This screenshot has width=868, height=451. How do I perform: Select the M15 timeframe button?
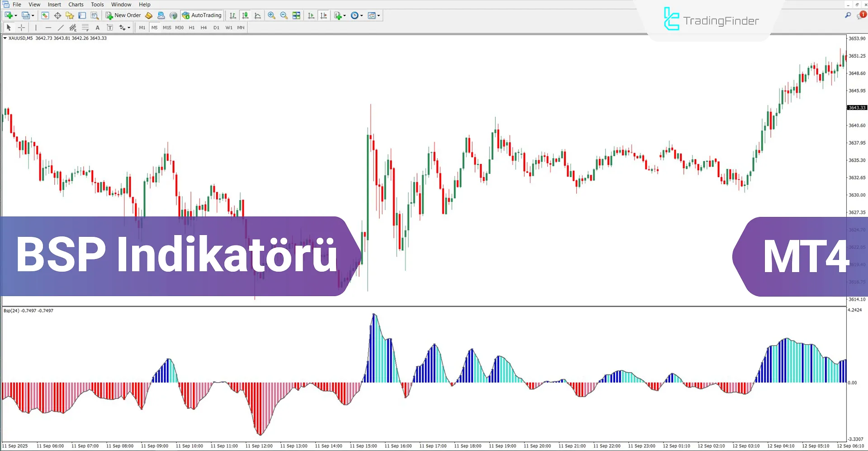pyautogui.click(x=166, y=27)
